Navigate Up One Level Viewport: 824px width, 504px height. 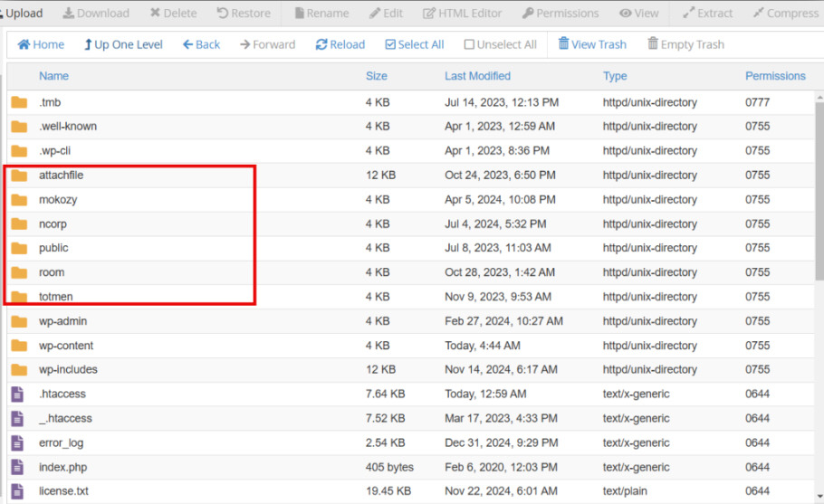pos(123,44)
